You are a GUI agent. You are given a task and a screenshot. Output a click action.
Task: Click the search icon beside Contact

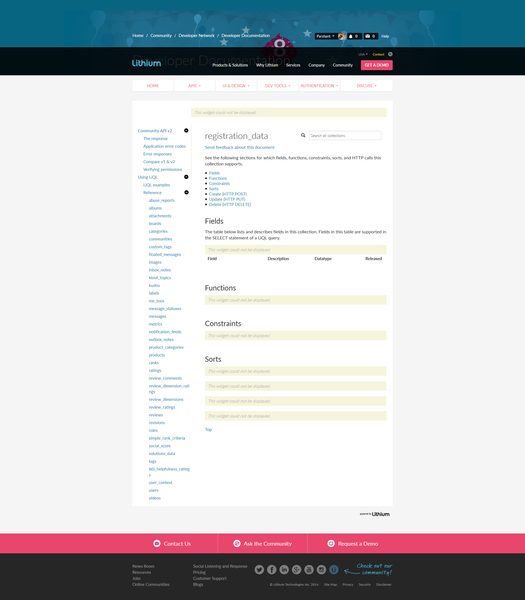(390, 54)
